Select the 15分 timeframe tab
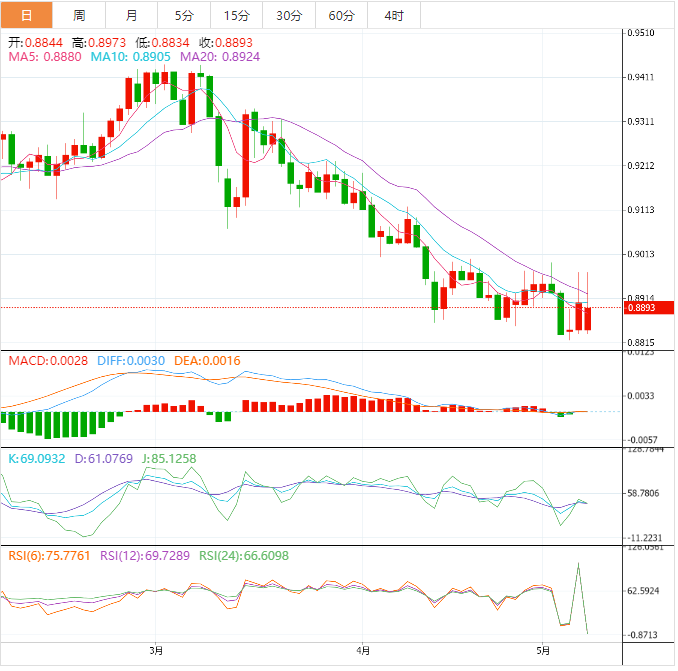Viewport: 678px width, 671px height. [x=237, y=16]
